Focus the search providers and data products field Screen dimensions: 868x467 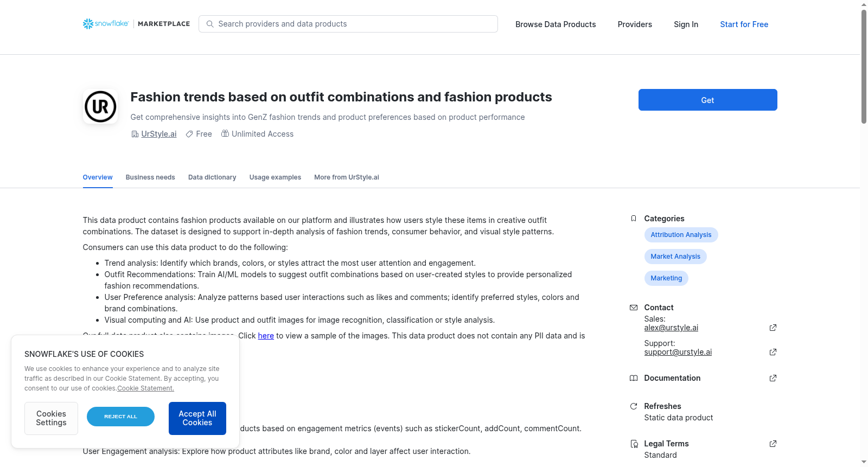pos(348,24)
